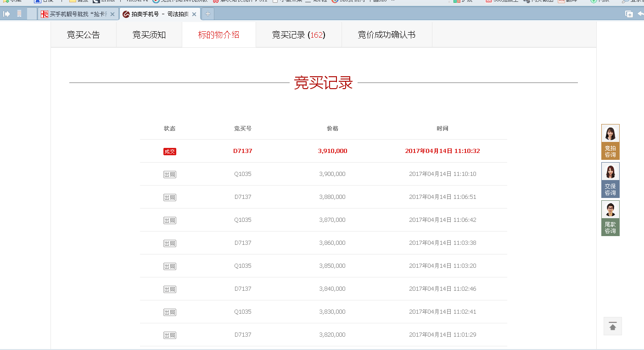Open a new browser tab with plus
This screenshot has height=350, width=644.
(207, 14)
